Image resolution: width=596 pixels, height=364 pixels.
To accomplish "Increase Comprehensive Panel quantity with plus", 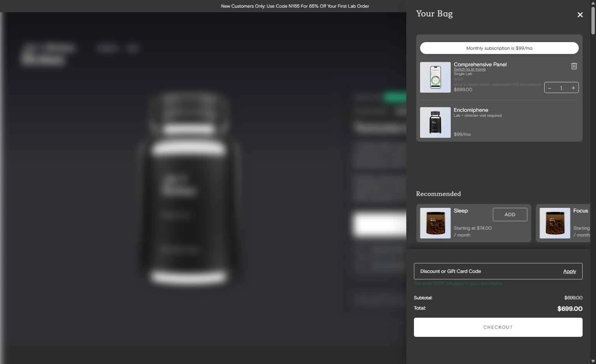I will pyautogui.click(x=573, y=88).
